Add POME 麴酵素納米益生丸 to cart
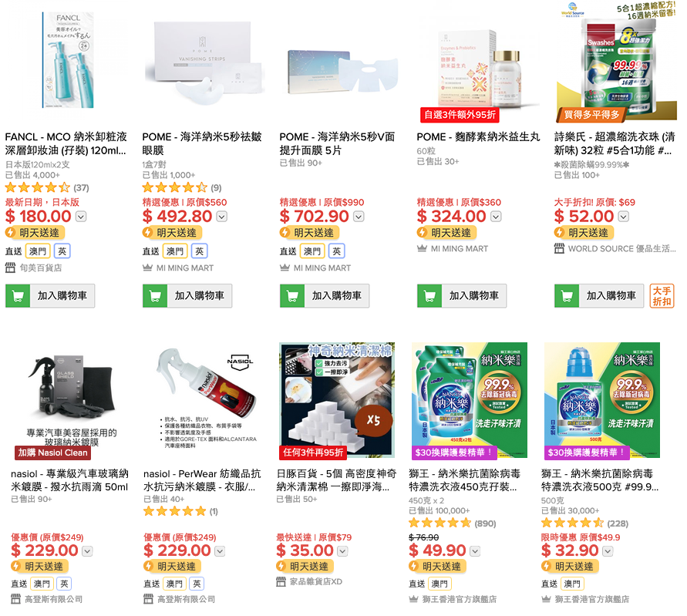Screen dimensions: 687x616 pyautogui.click(x=462, y=296)
